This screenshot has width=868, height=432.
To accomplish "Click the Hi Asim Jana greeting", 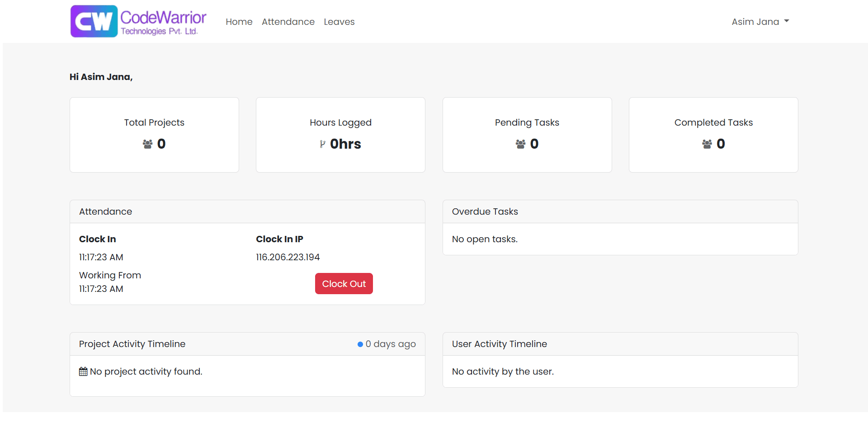I will (x=101, y=77).
